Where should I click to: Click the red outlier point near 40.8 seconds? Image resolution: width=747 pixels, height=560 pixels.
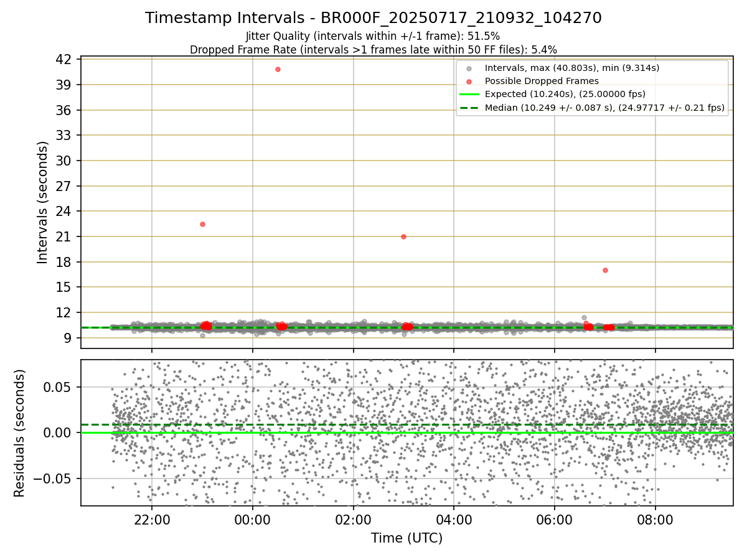pos(278,69)
